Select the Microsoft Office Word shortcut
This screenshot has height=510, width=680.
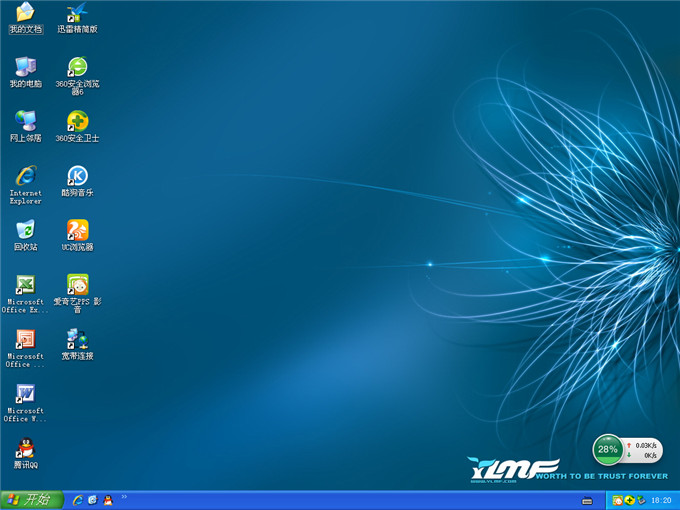[x=25, y=393]
